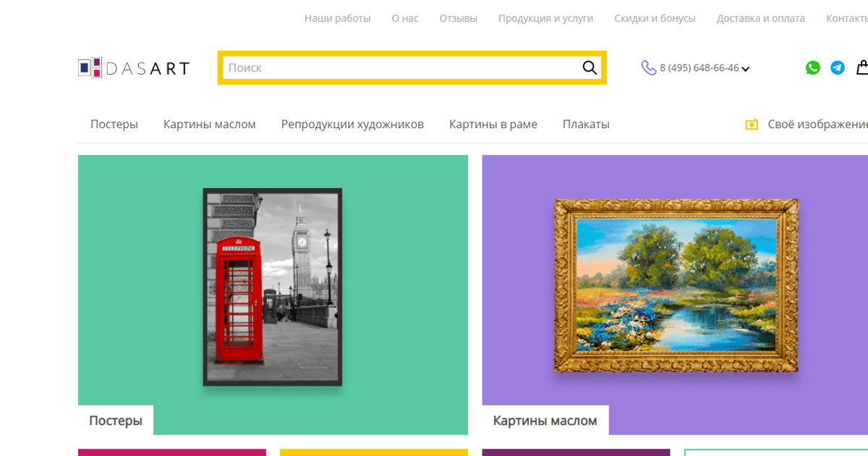Click the gold-framed landscape oil painting
Image resolution: width=868 pixels, height=456 pixels.
click(x=676, y=287)
